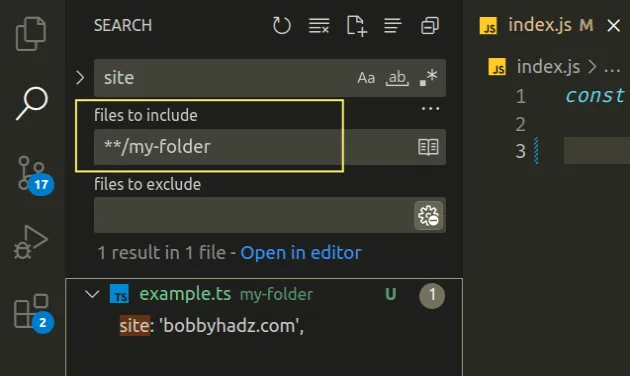Click the '1 result in 1 file' text
630x376 pixels.
click(x=162, y=253)
